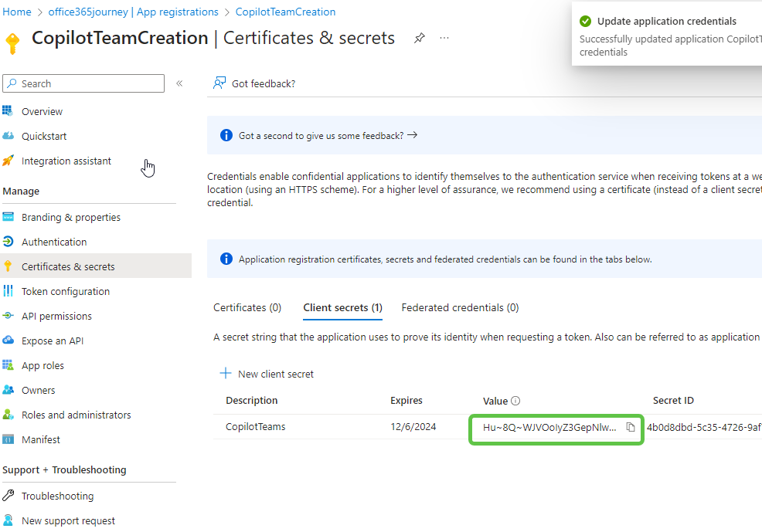Click the Integration assistant rocket icon
This screenshot has height=532, width=762.
(x=9, y=161)
